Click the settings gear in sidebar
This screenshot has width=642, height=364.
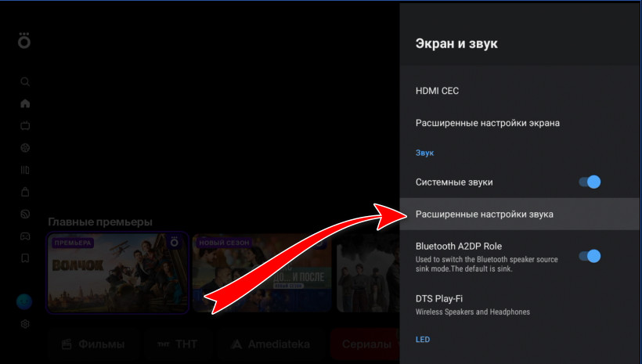(x=25, y=323)
